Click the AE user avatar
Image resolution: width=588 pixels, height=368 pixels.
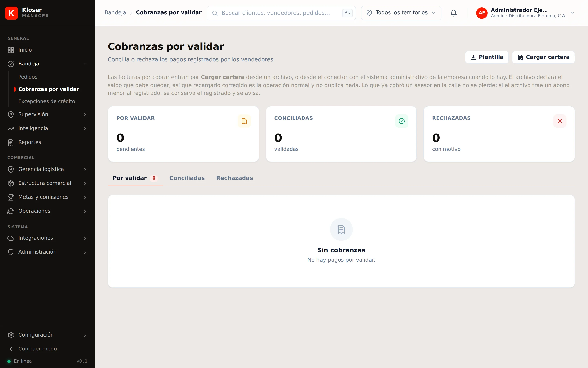pyautogui.click(x=482, y=13)
